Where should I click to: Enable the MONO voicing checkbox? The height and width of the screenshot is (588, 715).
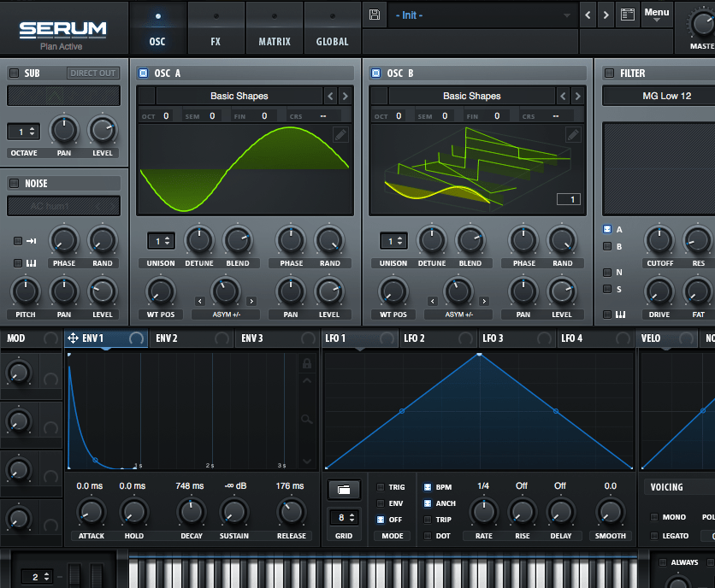(654, 517)
